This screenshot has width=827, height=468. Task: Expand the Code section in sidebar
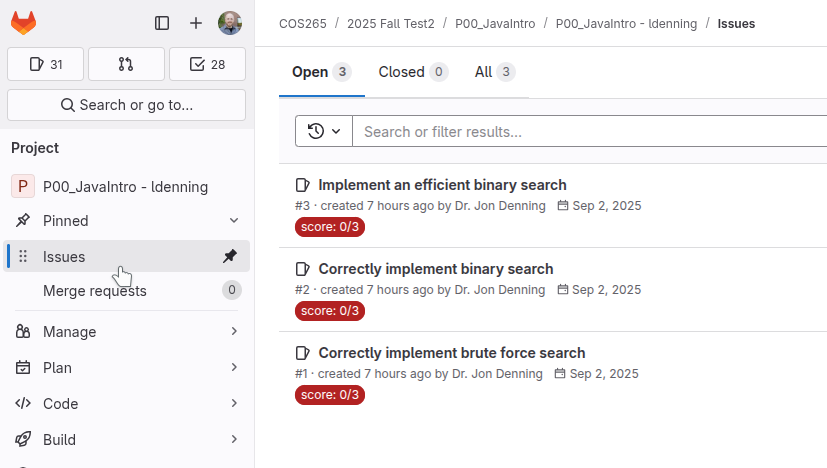point(234,404)
